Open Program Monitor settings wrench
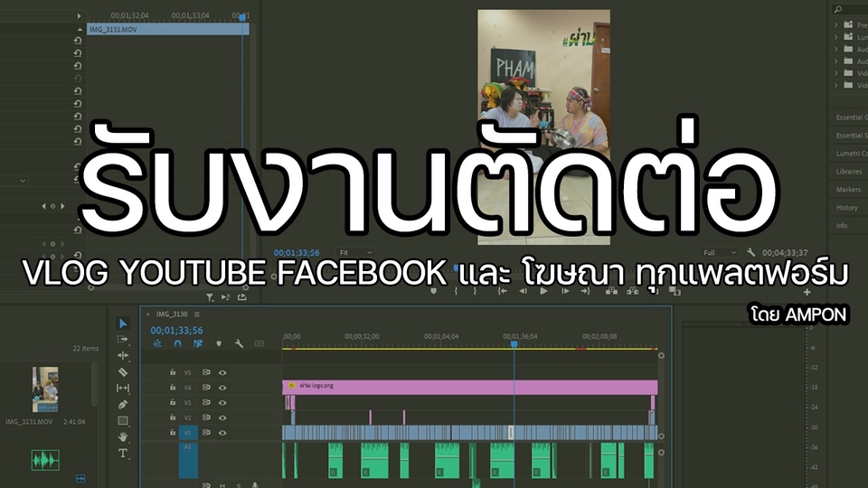 tap(750, 252)
